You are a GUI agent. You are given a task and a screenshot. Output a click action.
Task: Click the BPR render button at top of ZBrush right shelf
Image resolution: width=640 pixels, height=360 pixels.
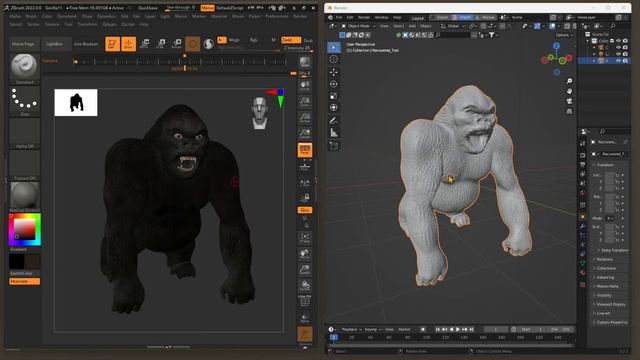coord(305,62)
